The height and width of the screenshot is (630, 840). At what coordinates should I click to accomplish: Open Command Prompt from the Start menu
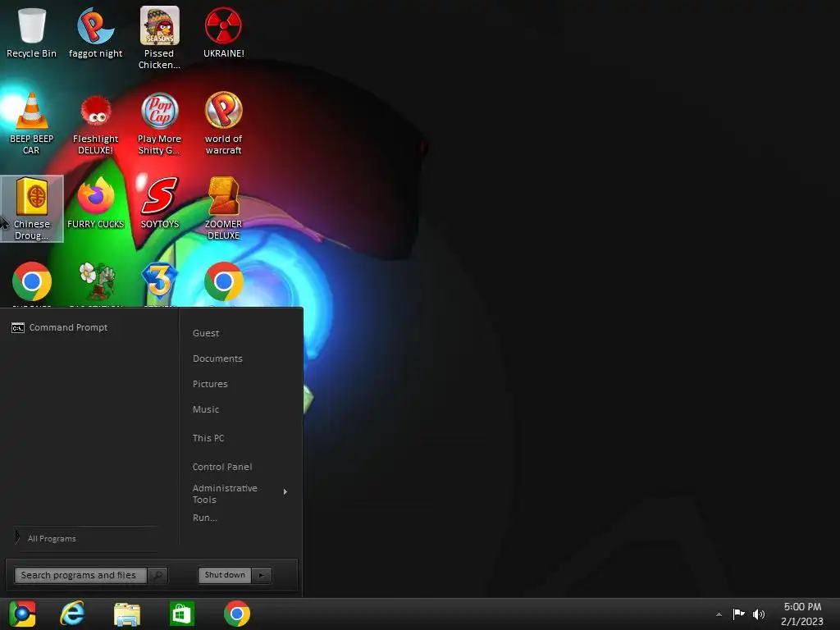click(59, 327)
